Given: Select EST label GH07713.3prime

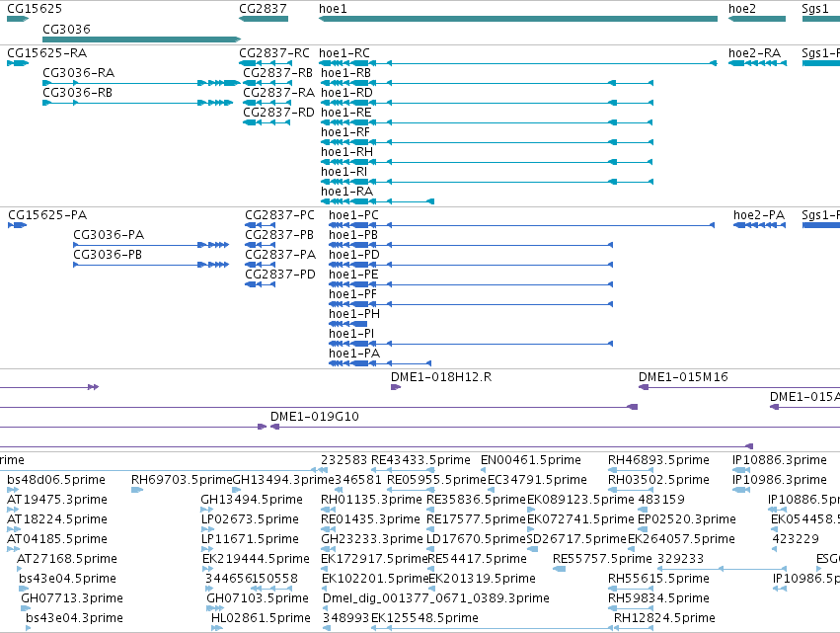Looking at the screenshot, I should 72,598.
